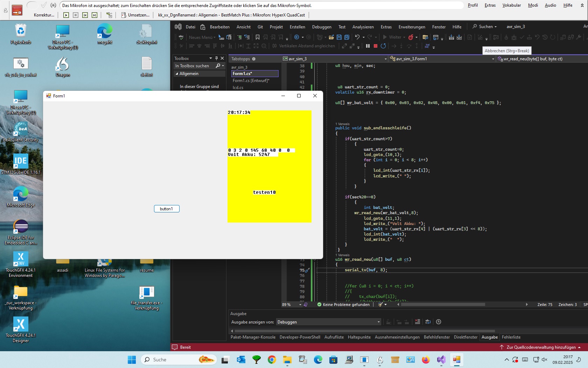This screenshot has width=588, height=368.
Task: Open the Tabstopps settings gear
Action: coord(254,59)
